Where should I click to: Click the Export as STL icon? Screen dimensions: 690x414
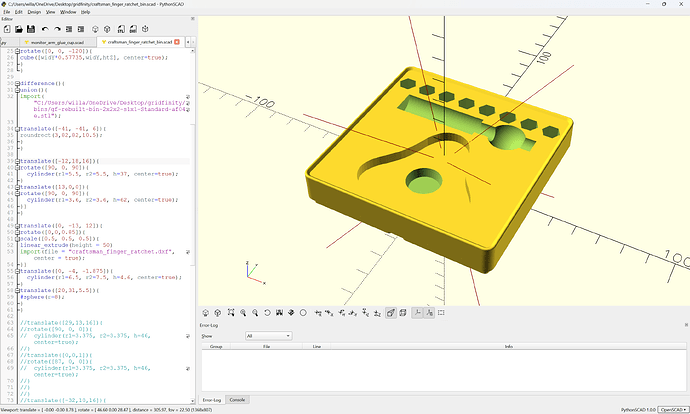[x=121, y=29]
